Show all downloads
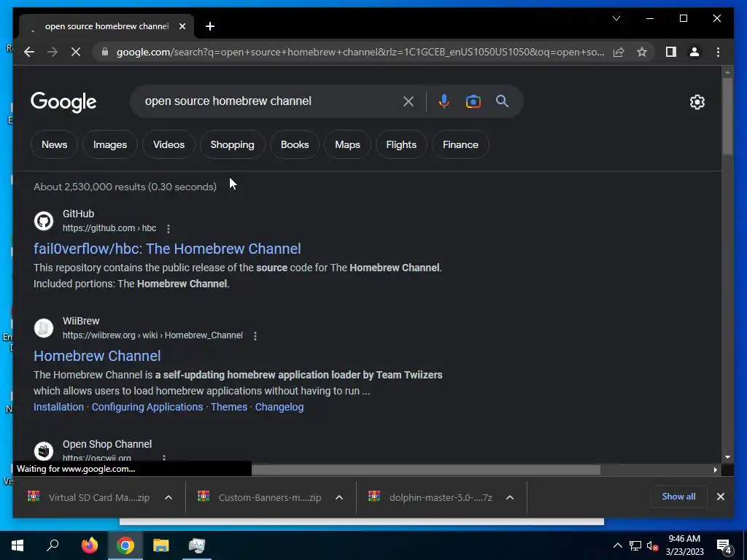Screen dimensions: 747x560 678,497
